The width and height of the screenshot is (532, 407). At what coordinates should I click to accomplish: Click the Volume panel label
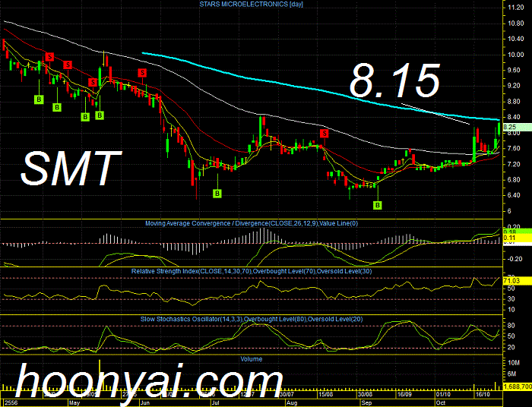[x=252, y=359]
